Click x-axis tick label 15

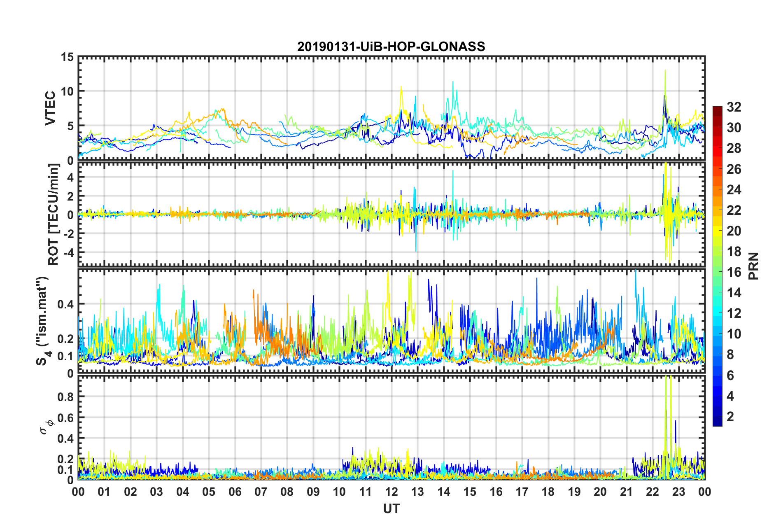tap(470, 492)
